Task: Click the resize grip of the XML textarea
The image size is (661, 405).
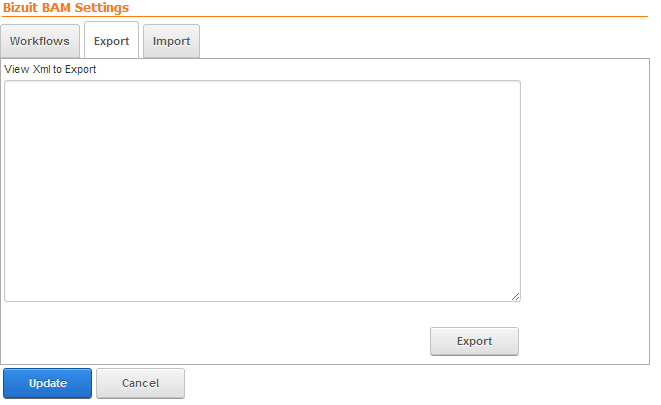Action: 515,297
